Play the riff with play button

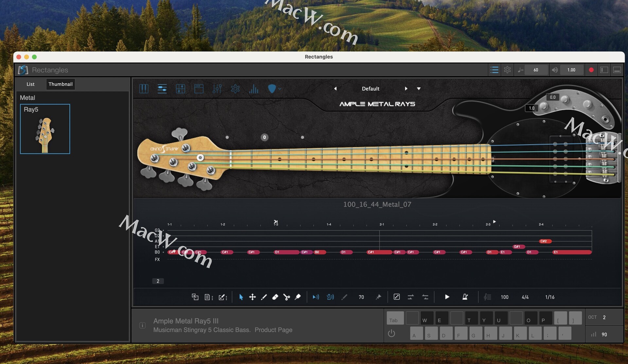pyautogui.click(x=447, y=297)
